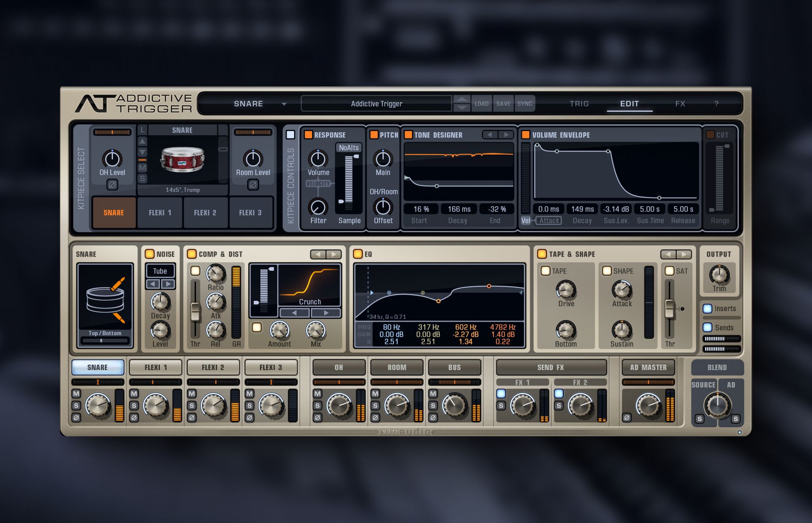Solo the ROOM mixer channel
The width and height of the screenshot is (812, 523).
pos(375,406)
